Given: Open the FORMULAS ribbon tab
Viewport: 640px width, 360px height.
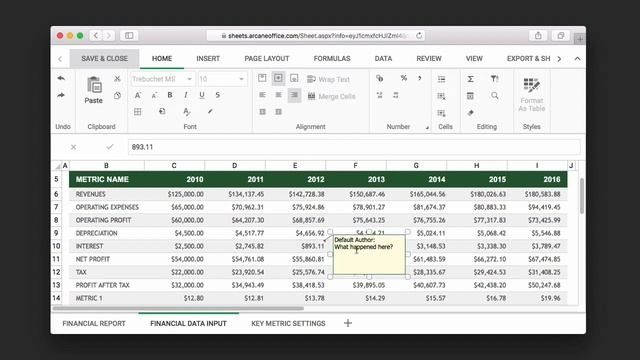Looking at the screenshot, I should tap(332, 58).
